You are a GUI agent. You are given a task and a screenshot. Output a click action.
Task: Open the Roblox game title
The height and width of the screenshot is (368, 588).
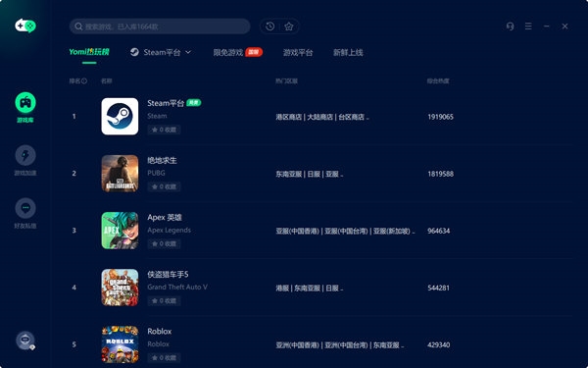tap(160, 332)
